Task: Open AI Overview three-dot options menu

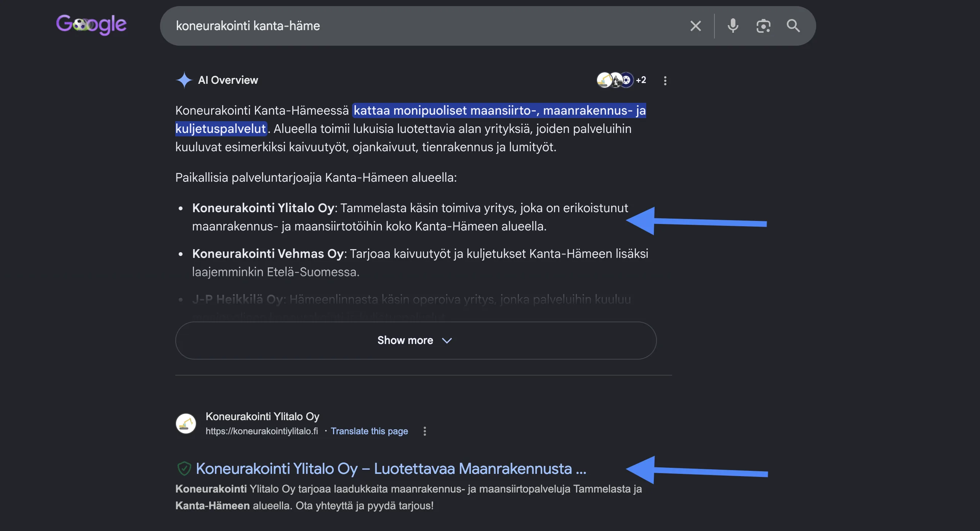Action: click(x=665, y=80)
